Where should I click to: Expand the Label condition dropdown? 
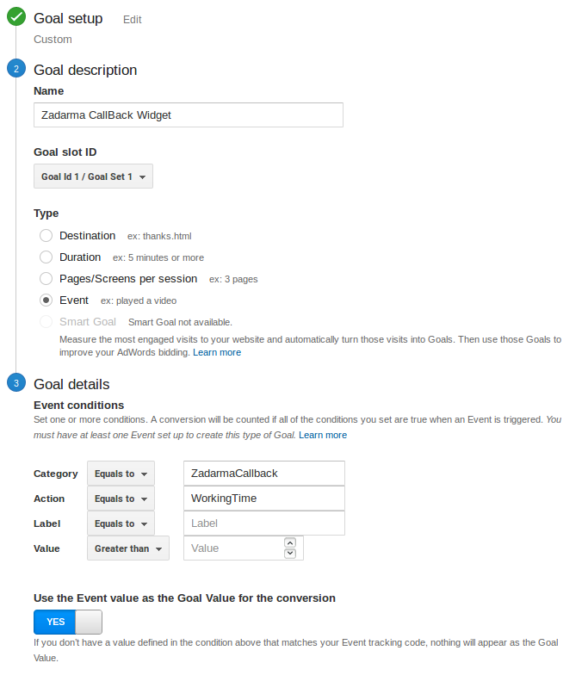121,523
